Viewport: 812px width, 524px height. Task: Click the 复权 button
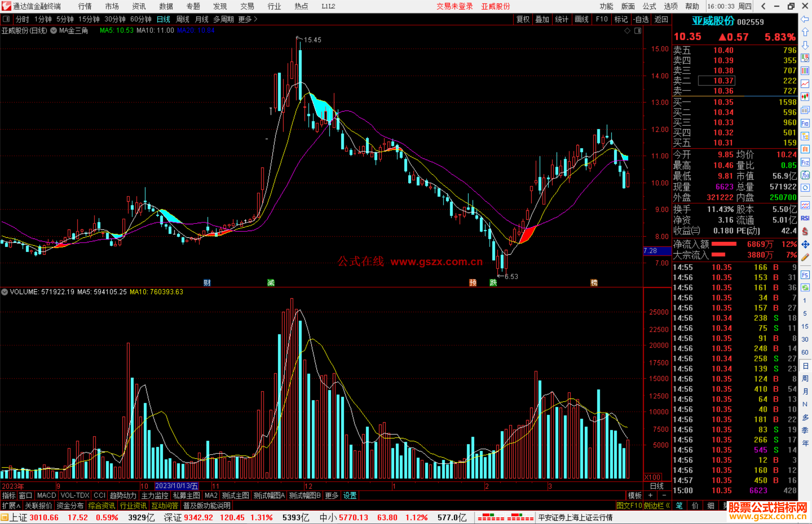coord(523,19)
